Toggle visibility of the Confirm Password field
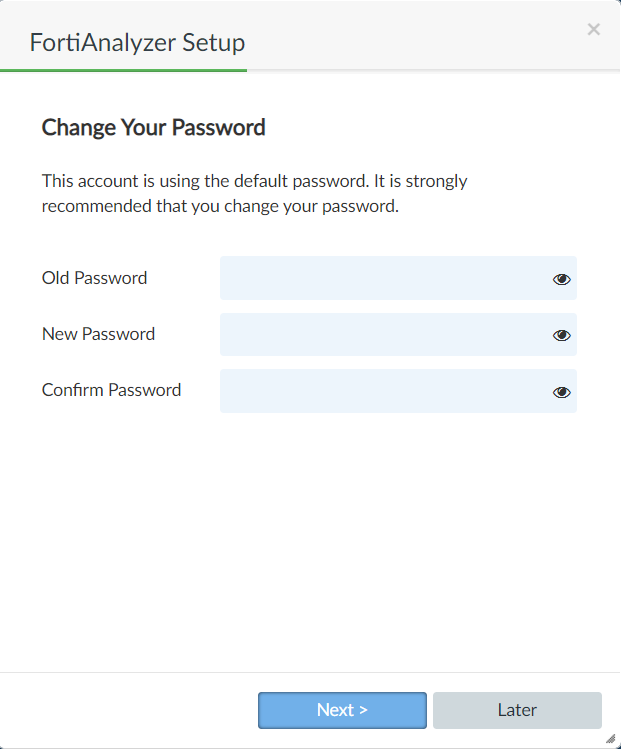Image resolution: width=621 pixels, height=749 pixels. point(562,392)
